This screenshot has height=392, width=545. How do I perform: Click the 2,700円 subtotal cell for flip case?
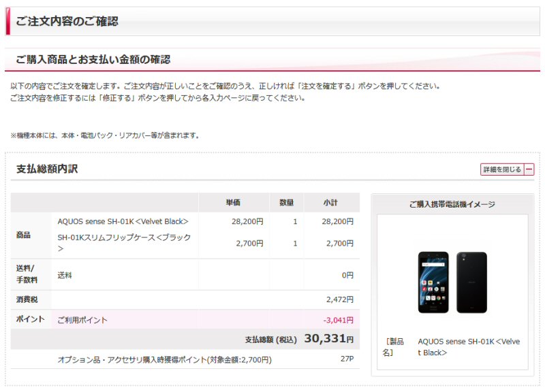(339, 244)
